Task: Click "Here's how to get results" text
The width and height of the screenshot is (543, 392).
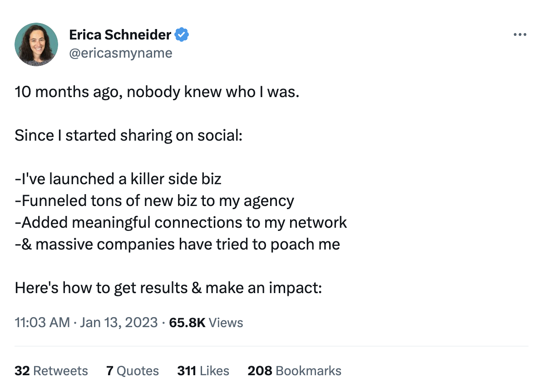Action: tap(168, 288)
